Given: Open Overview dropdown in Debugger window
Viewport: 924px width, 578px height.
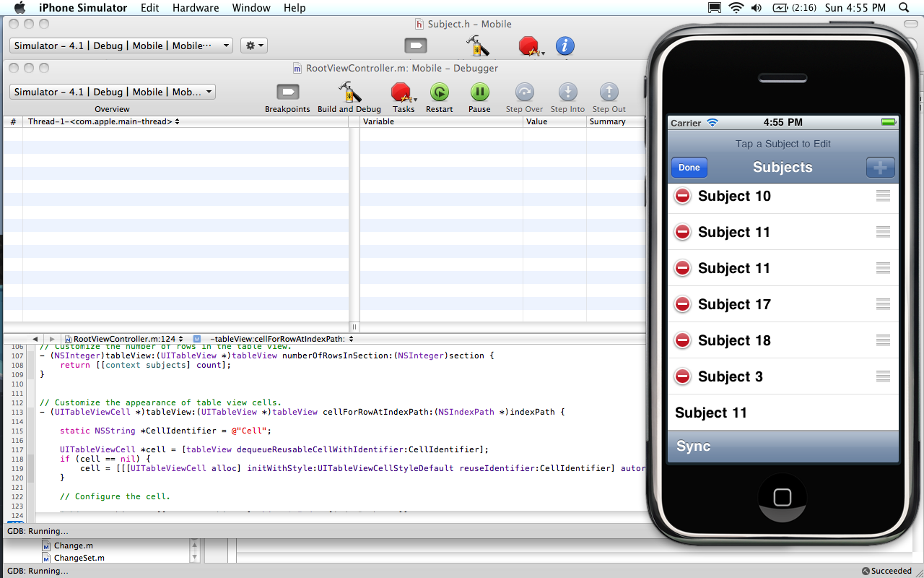Looking at the screenshot, I should pos(112,92).
